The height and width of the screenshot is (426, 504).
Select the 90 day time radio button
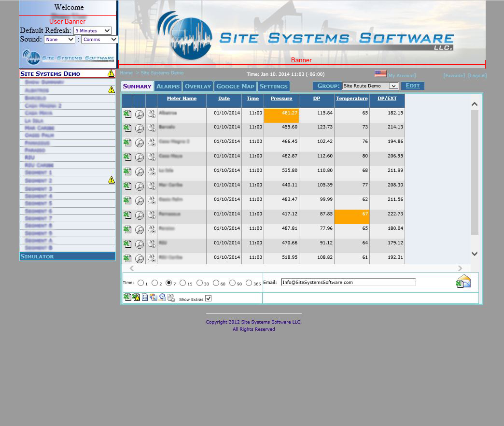coord(232,283)
